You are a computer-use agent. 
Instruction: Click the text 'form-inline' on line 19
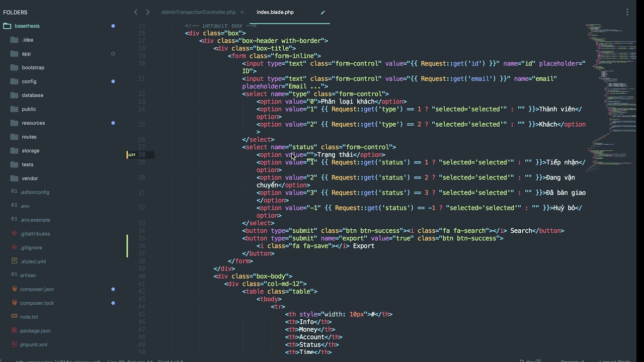pos(294,56)
